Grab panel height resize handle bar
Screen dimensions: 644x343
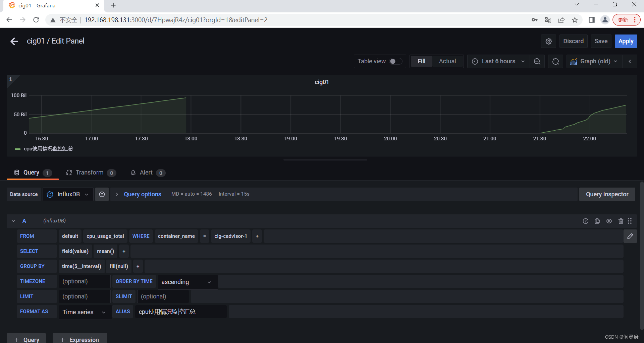pos(325,160)
